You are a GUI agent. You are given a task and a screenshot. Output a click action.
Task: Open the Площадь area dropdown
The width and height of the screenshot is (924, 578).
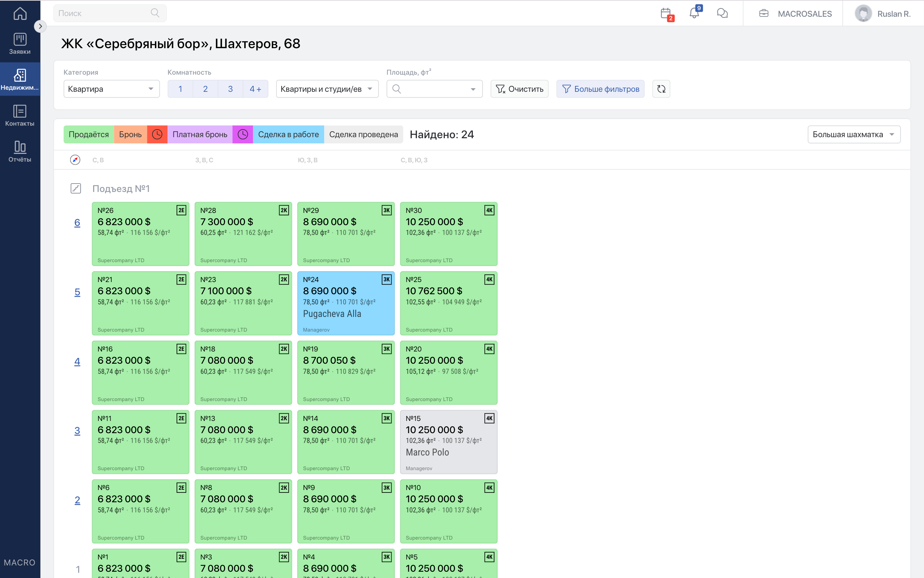[434, 89]
